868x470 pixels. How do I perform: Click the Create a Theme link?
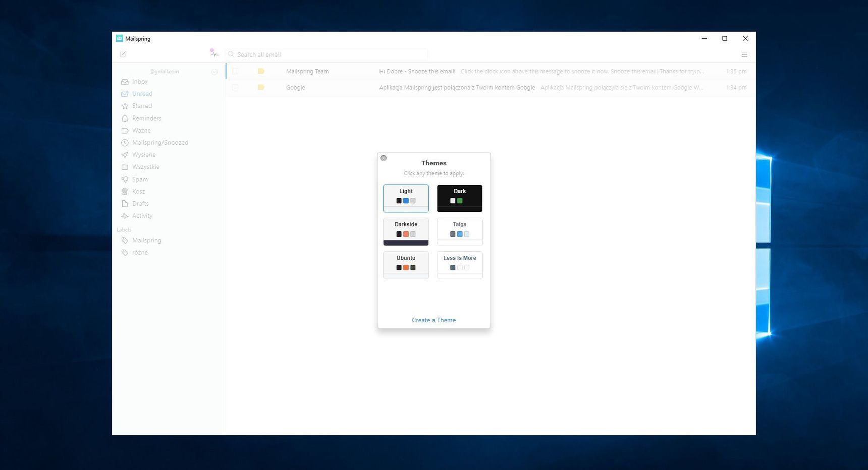[433, 320]
